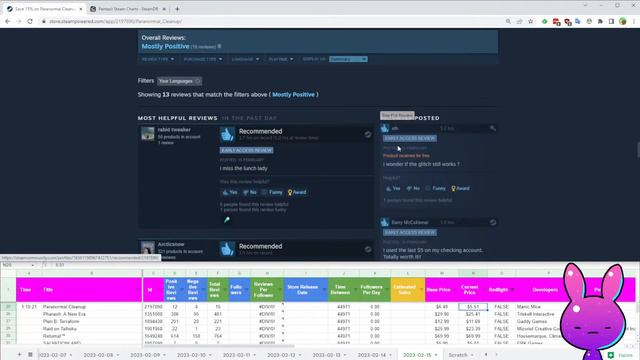Open the Arcticsnow profile name
The width and height of the screenshot is (640, 360).
(x=171, y=244)
